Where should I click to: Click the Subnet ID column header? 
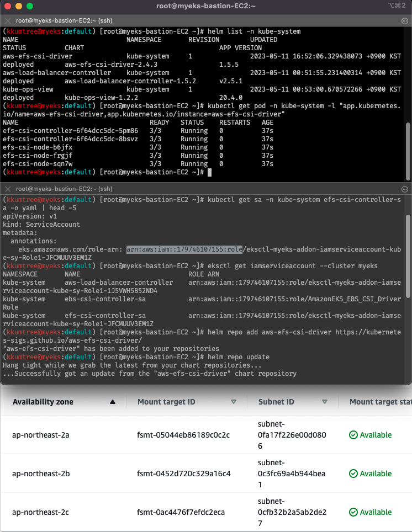(x=276, y=402)
